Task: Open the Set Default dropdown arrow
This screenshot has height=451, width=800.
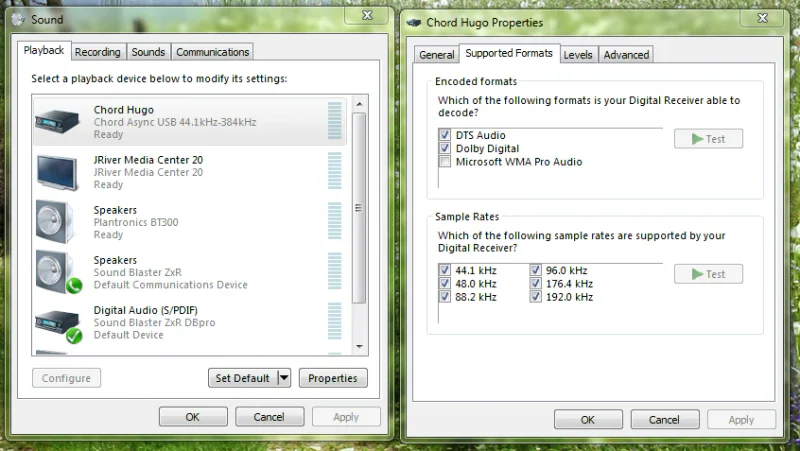Action: (x=284, y=378)
